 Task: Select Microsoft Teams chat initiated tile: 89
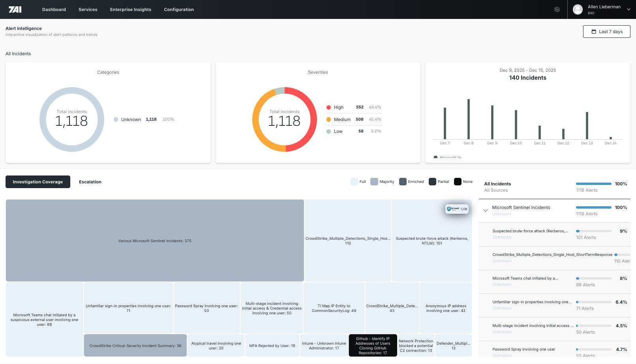(44, 319)
